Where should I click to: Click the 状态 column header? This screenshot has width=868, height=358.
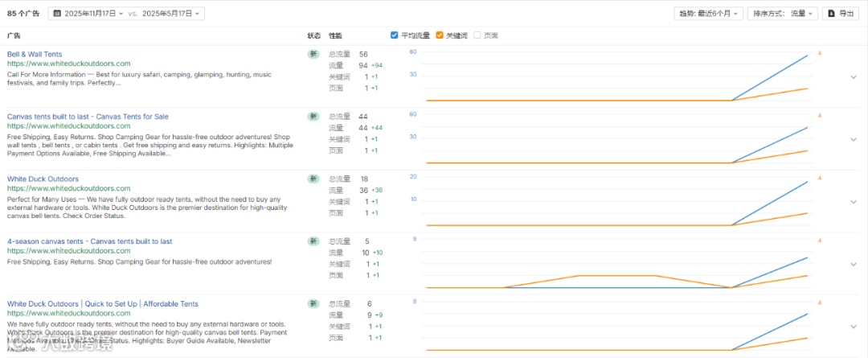point(314,35)
